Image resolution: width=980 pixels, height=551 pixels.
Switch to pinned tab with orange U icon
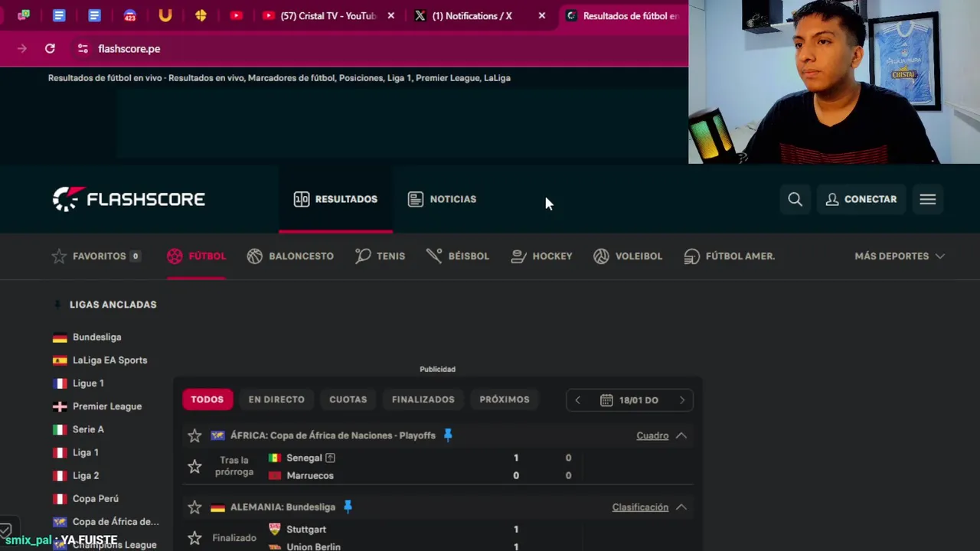point(165,15)
